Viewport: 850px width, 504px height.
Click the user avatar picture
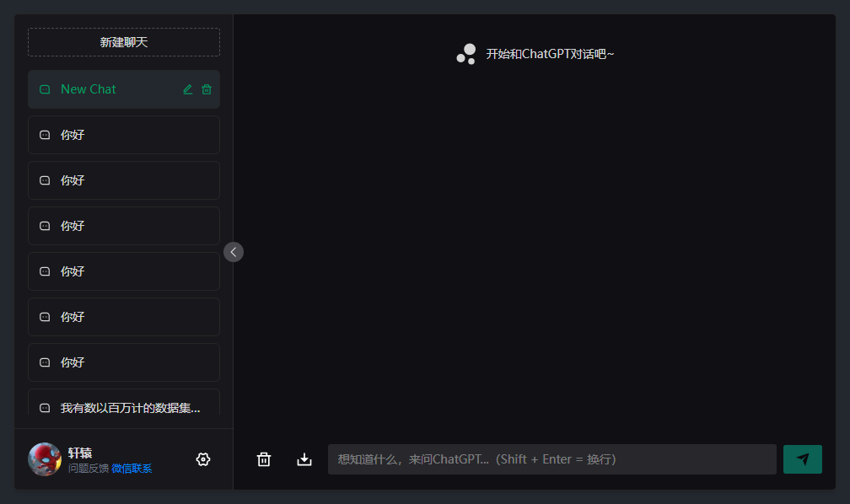45,459
